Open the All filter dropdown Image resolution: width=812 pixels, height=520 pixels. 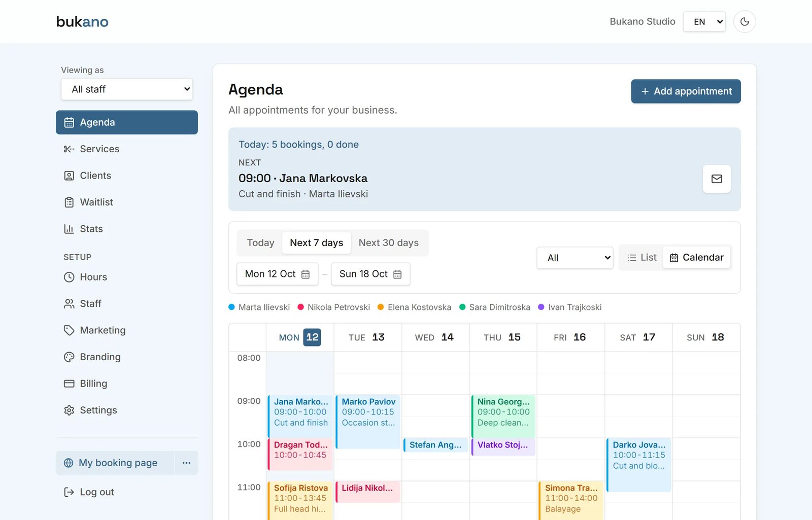[x=575, y=258]
